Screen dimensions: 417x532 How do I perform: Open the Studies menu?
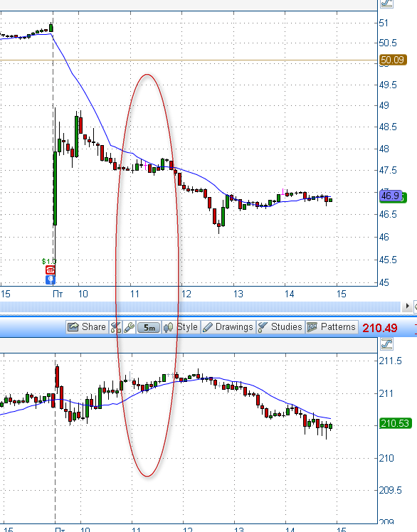click(x=280, y=327)
